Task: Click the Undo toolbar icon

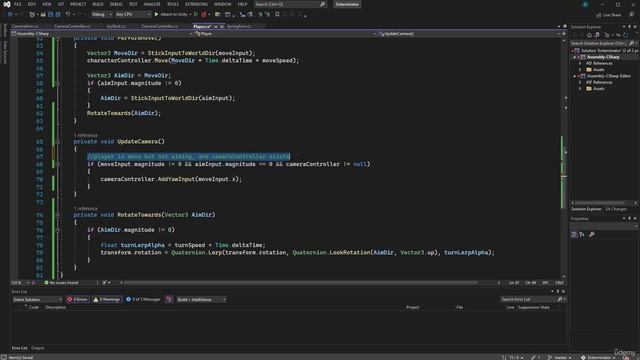Action: pos(68,14)
